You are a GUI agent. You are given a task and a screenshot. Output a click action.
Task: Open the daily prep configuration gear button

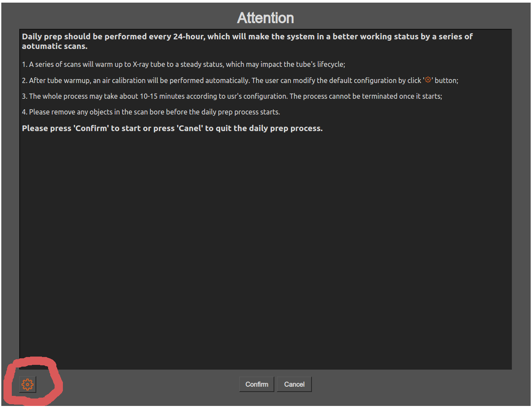coord(28,385)
